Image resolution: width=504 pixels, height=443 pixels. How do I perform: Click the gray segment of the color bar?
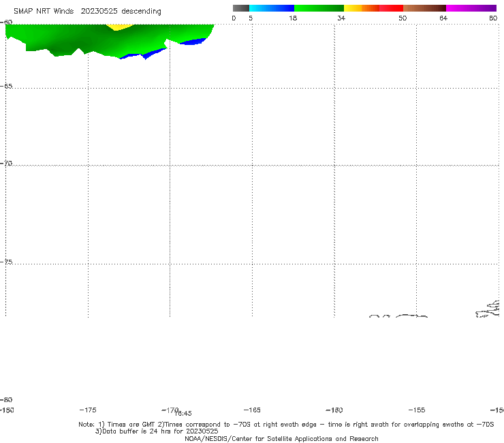tap(240, 8)
